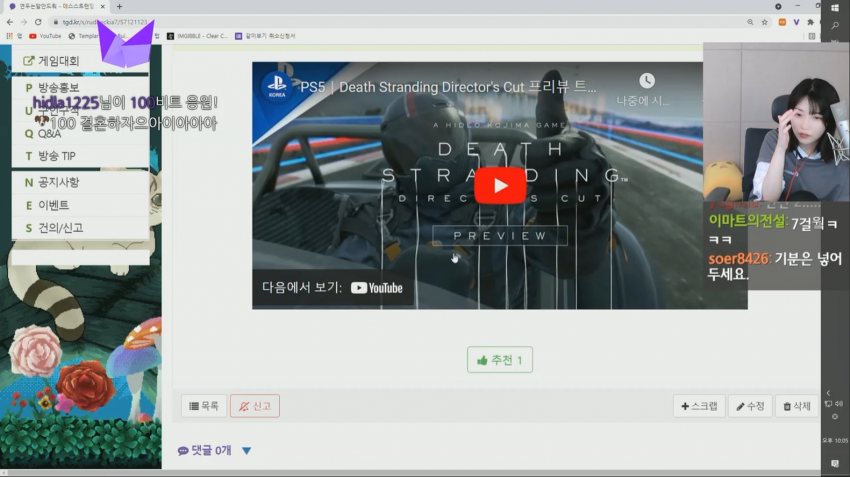
Task: Click the 스크랩 scrap button
Action: [x=699, y=406]
